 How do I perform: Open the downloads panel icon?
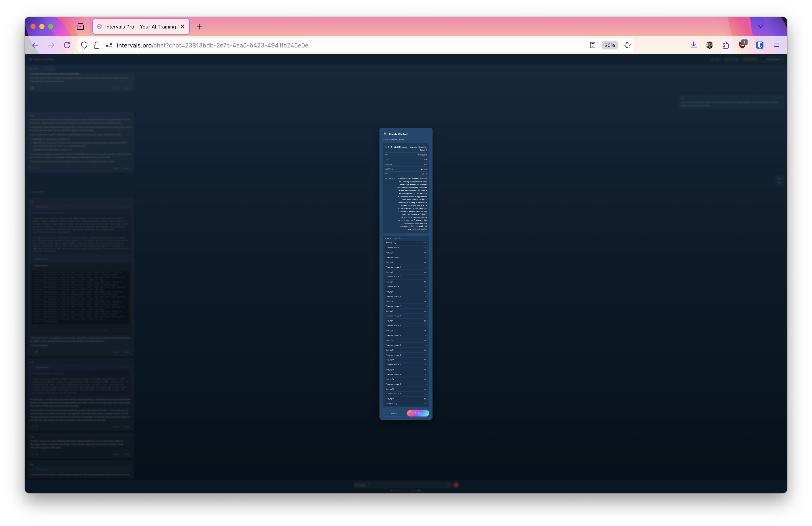coord(693,45)
